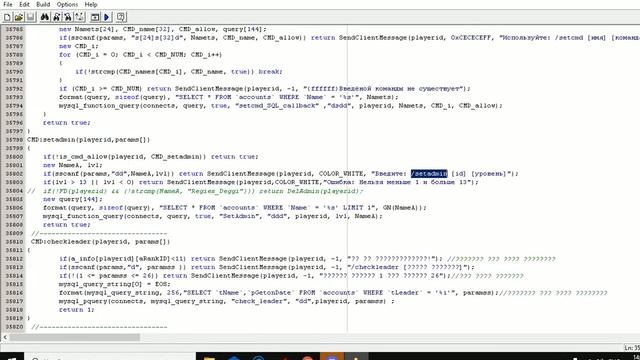Screen dimensions: 640x360
Task: Click the 'new NameA, lvl;' line
Action: coord(73,165)
